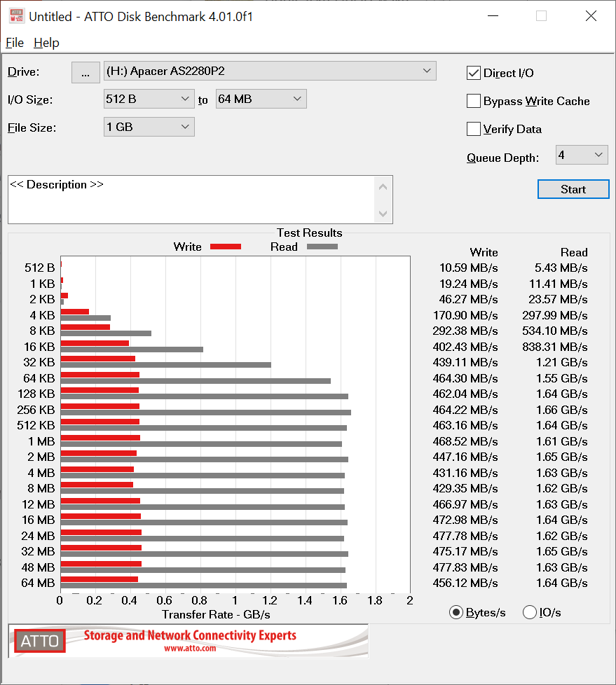Switch results to IO/s

[529, 612]
